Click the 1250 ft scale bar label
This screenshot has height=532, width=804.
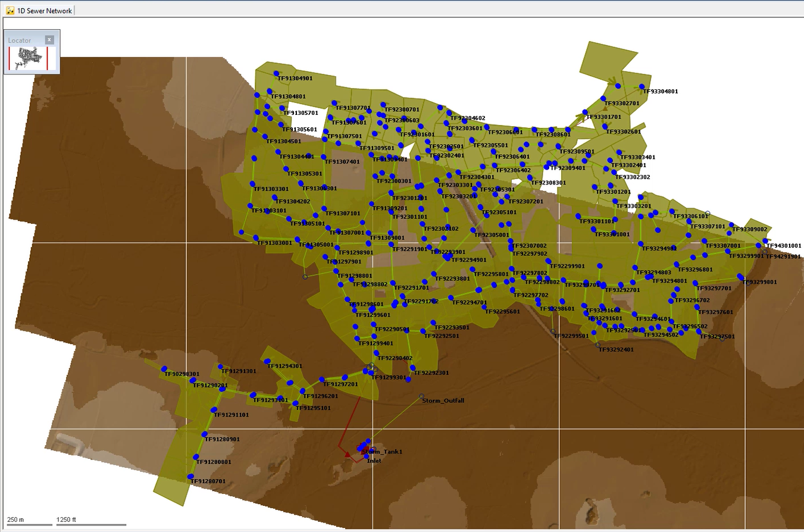[x=66, y=520]
